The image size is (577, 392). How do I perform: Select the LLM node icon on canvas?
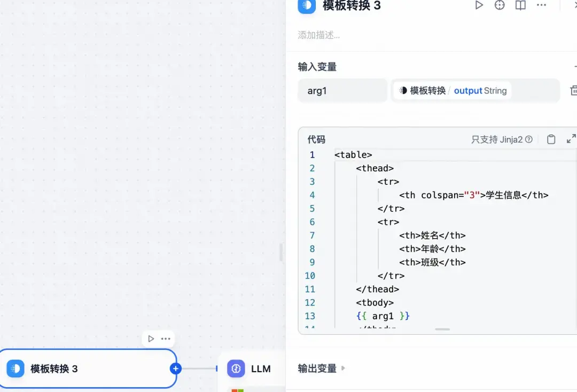(236, 369)
